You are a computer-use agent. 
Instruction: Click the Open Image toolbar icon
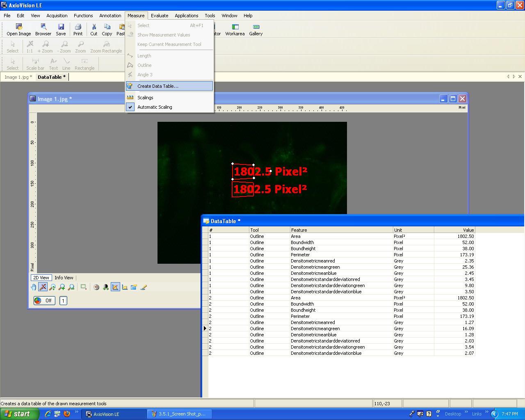tap(18, 30)
